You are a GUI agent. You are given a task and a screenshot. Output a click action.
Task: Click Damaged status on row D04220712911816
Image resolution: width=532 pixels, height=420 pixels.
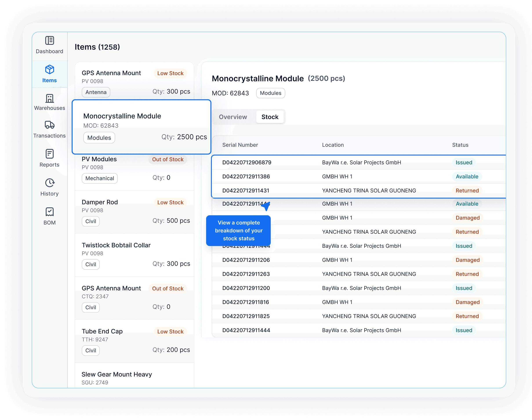point(467,302)
